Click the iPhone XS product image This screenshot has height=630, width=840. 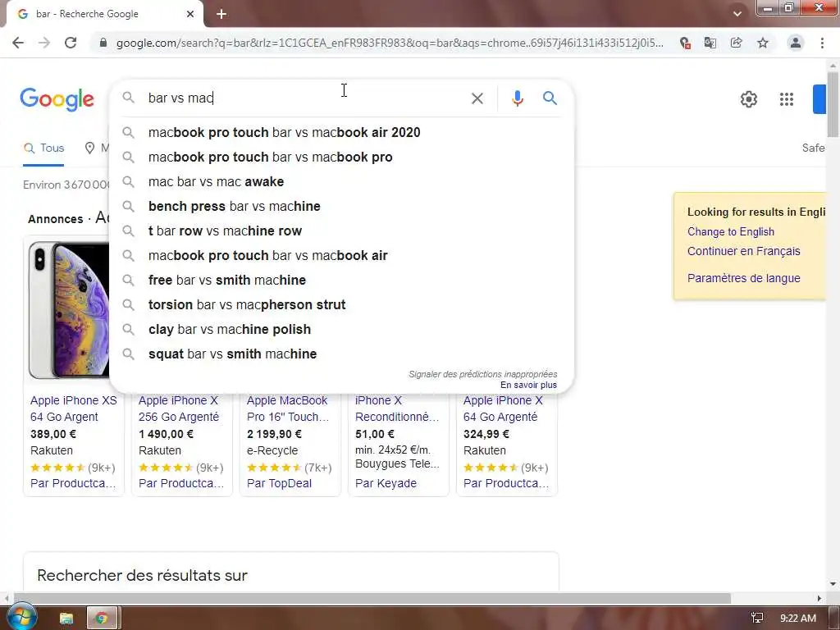coord(69,309)
